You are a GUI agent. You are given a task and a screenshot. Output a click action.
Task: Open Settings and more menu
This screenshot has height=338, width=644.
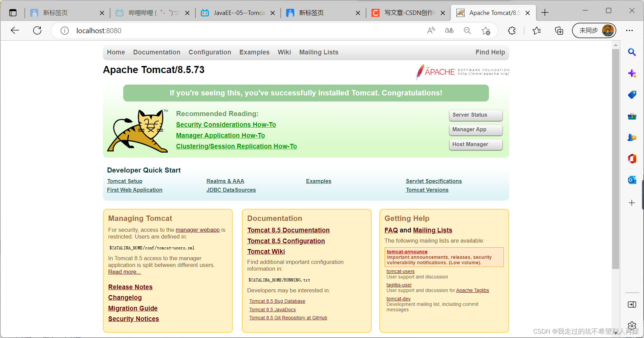click(629, 30)
